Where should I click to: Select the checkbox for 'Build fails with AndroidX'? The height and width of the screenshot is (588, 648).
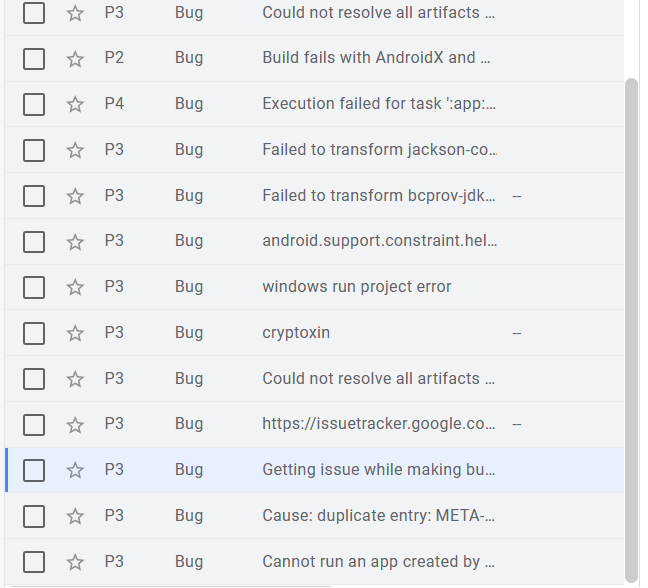[x=34, y=58]
